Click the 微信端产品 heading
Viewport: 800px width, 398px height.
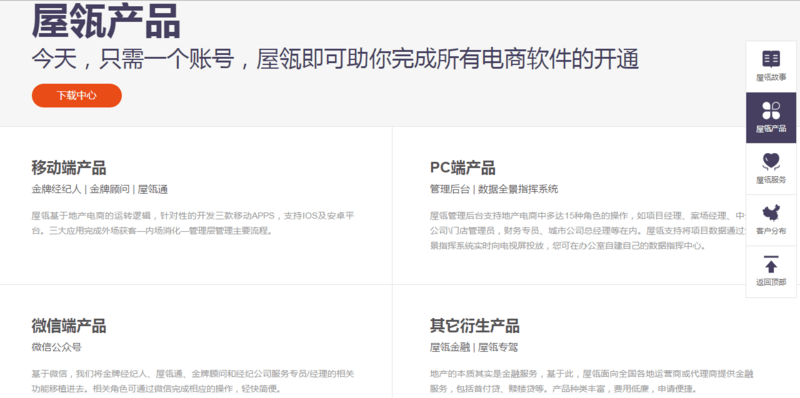point(69,326)
